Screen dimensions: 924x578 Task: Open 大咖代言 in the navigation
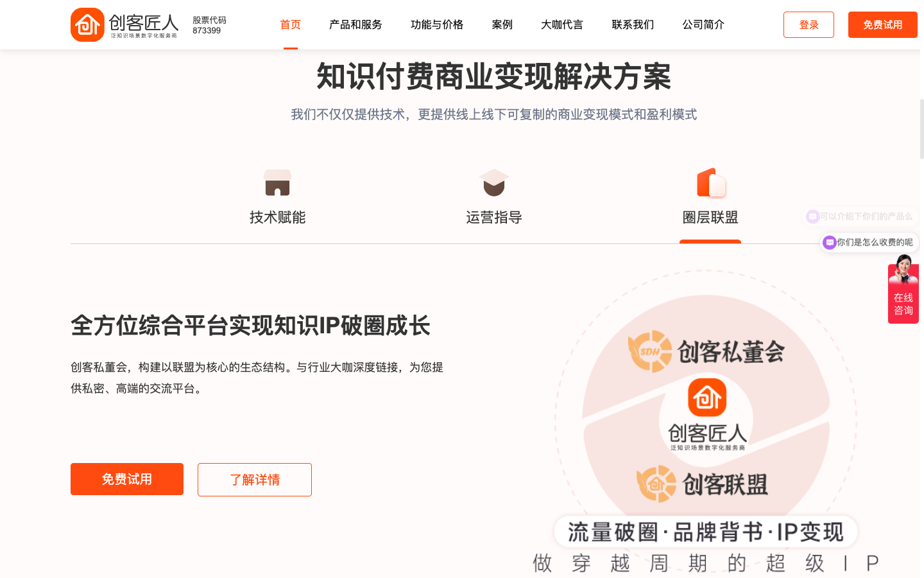[562, 24]
